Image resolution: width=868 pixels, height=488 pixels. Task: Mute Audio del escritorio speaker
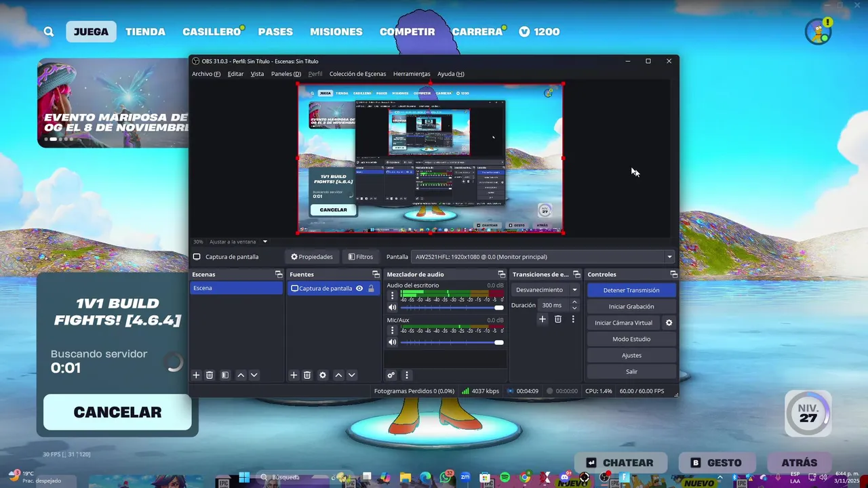(x=392, y=308)
